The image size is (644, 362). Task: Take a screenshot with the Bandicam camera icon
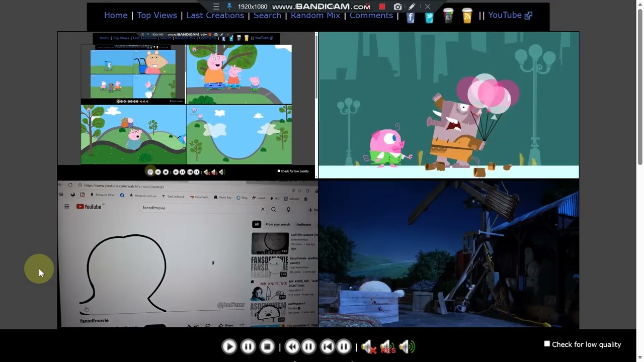click(x=397, y=7)
